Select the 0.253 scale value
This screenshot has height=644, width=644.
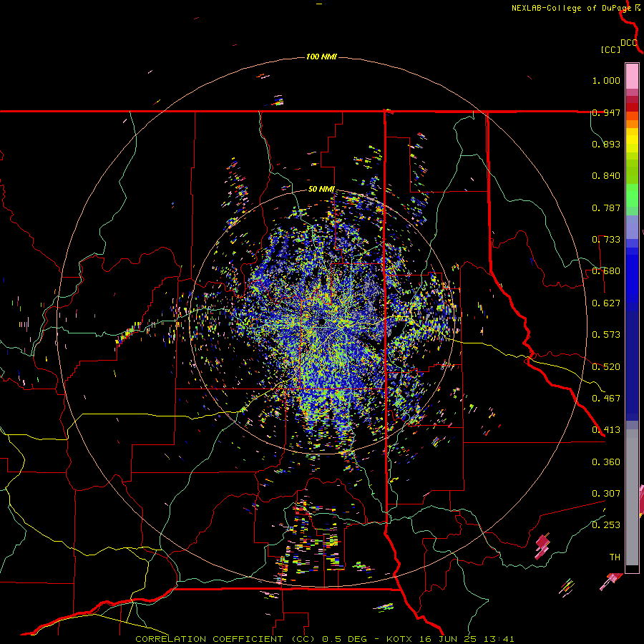(x=606, y=525)
